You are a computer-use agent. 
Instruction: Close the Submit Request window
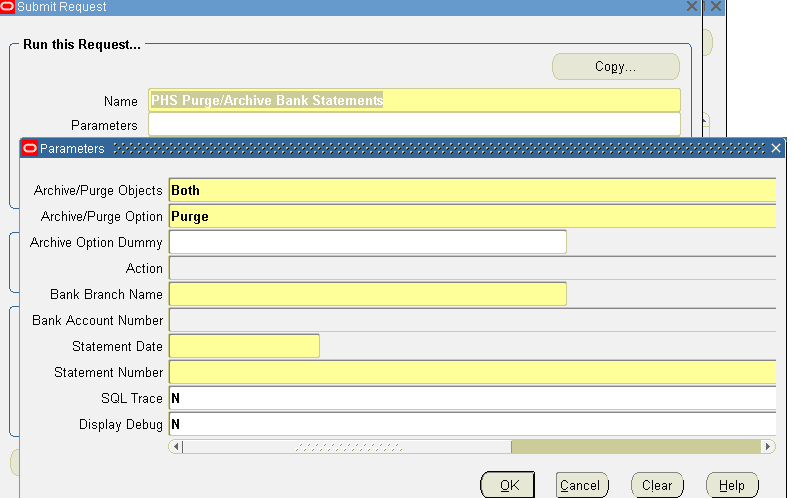[x=692, y=6]
